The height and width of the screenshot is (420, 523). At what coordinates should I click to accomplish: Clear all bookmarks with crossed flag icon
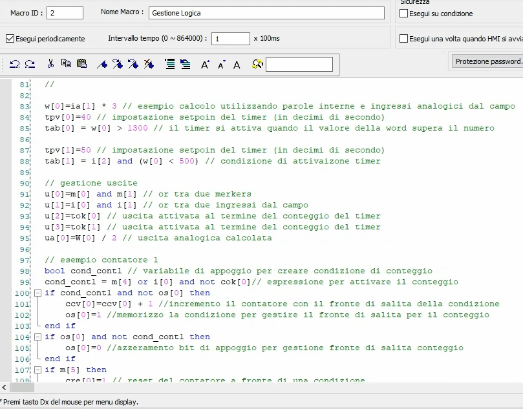149,64
